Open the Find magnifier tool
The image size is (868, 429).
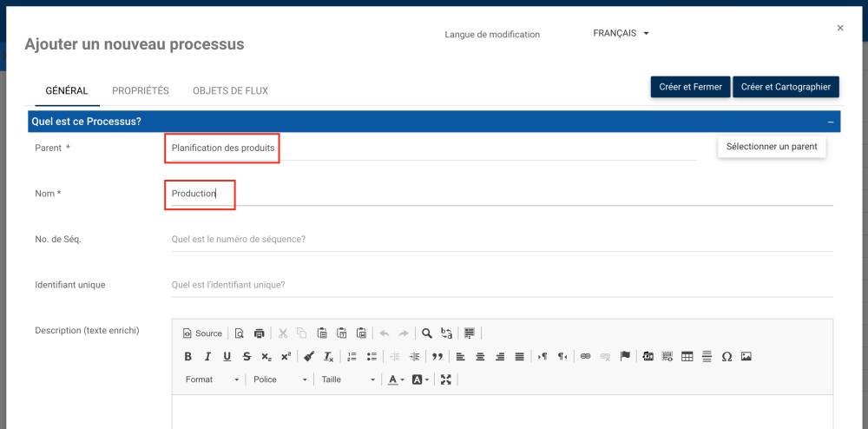(x=427, y=333)
